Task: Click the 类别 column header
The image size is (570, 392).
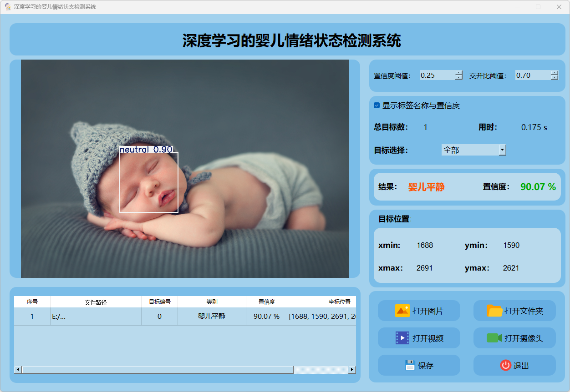Action: coord(212,302)
